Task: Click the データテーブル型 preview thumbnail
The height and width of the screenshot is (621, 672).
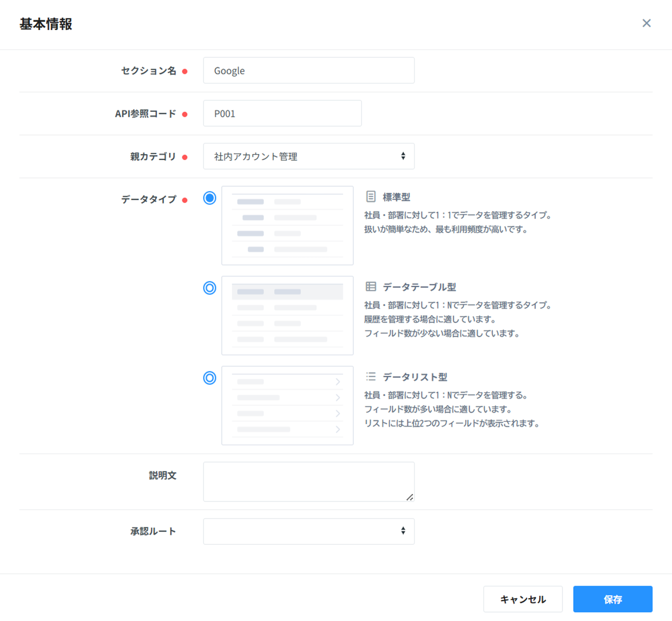Action: pyautogui.click(x=287, y=316)
